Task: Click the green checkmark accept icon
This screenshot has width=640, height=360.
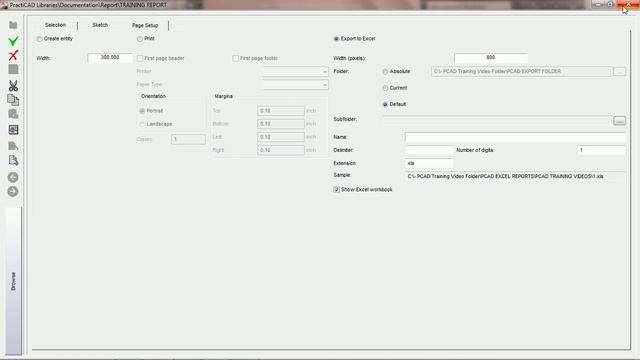Action: point(13,41)
